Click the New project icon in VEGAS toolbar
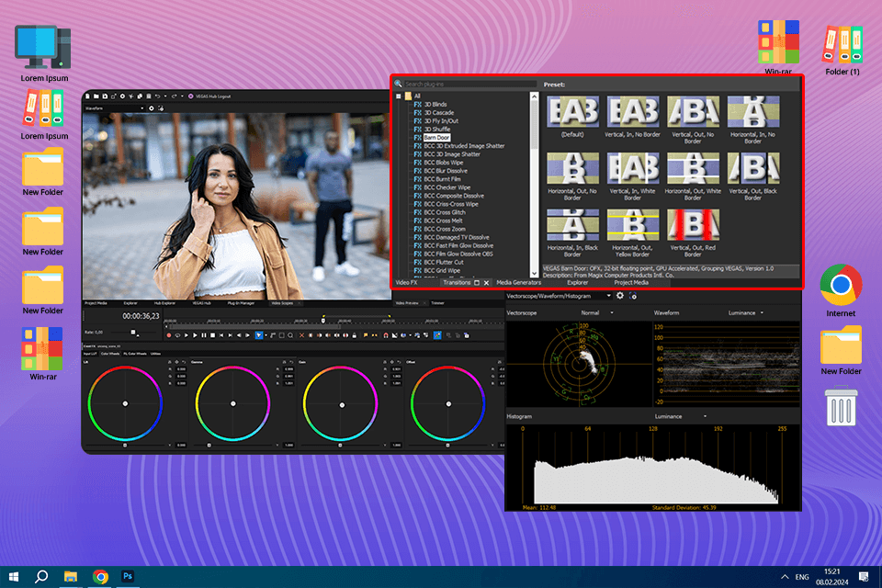This screenshot has width=882, height=588. click(87, 96)
